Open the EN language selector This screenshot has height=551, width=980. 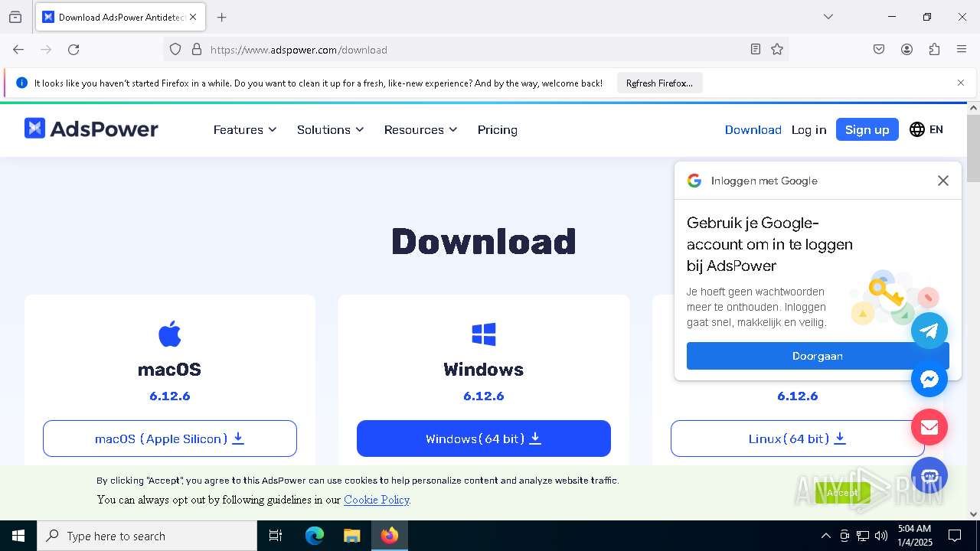[926, 129]
